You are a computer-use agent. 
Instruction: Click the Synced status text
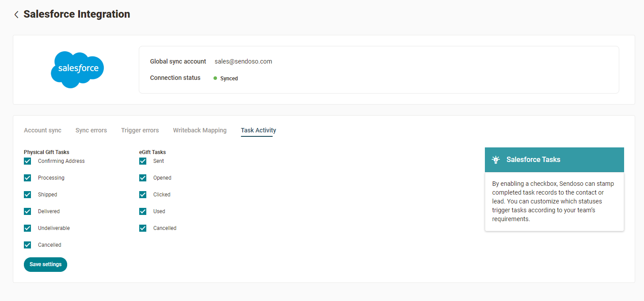(229, 79)
